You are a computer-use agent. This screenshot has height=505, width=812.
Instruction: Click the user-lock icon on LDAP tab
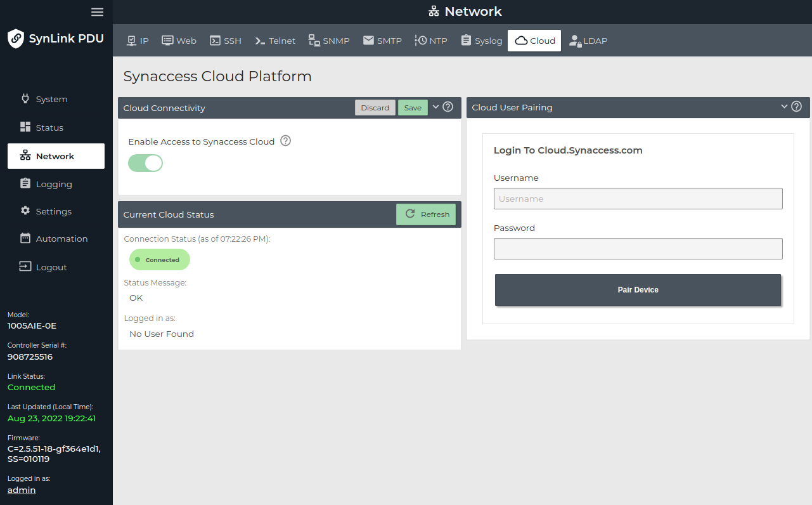575,41
